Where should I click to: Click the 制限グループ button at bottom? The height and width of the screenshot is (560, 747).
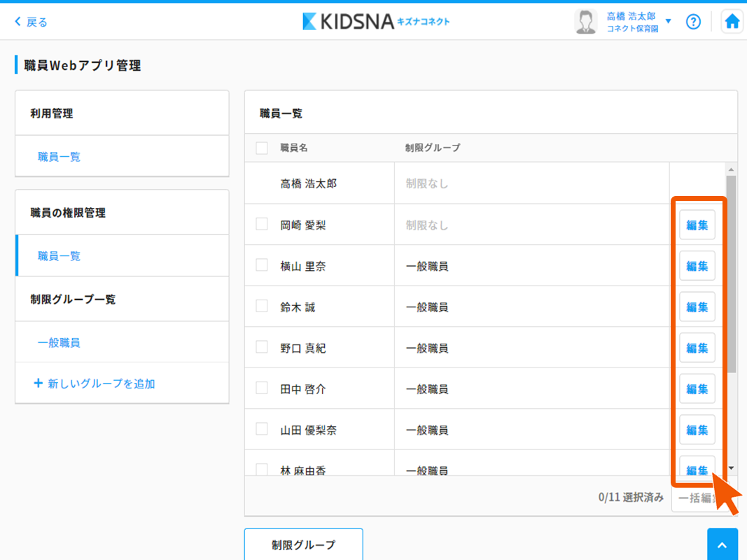(x=303, y=545)
